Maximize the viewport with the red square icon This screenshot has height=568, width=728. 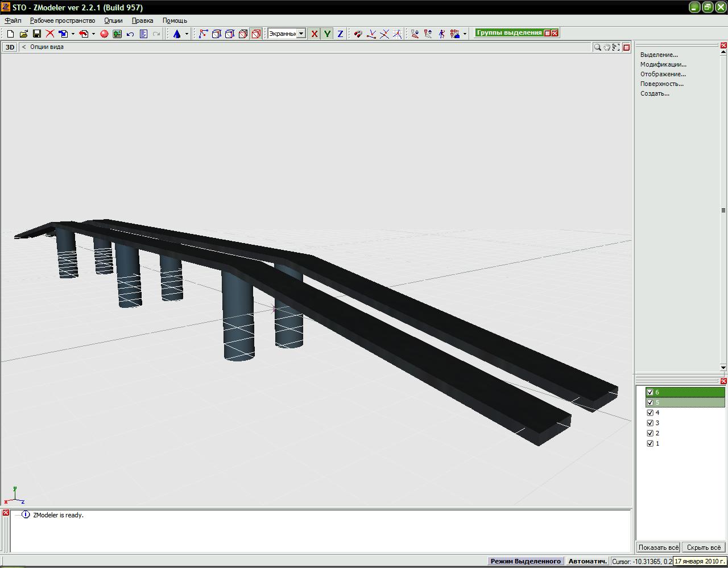(x=626, y=47)
